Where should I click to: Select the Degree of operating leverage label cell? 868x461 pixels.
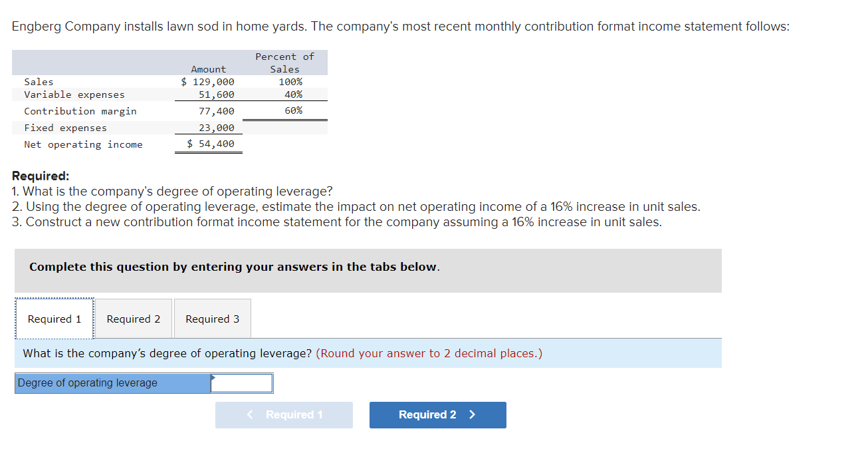tap(113, 383)
